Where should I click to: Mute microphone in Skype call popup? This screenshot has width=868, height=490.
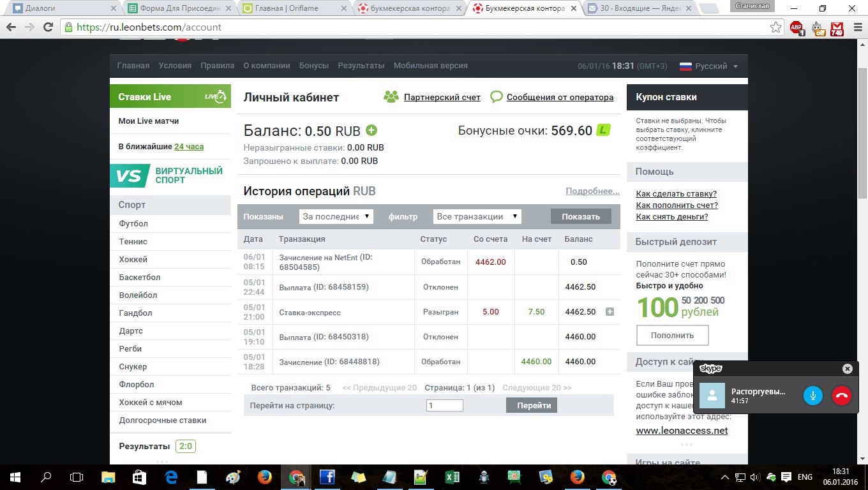tap(812, 396)
